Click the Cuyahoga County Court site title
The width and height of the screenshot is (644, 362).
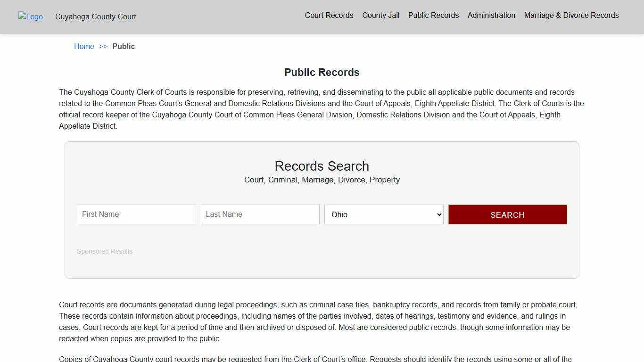tap(95, 17)
